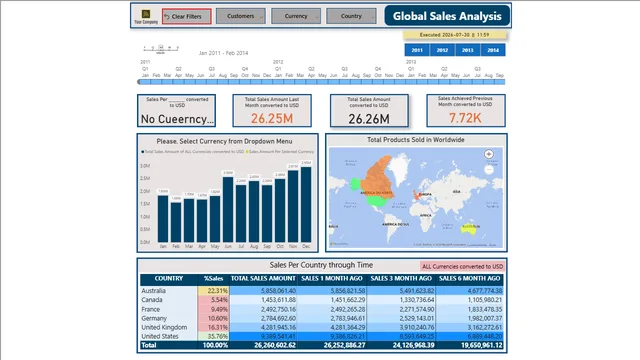
Task: Open the Customers dropdown filter
Action: (241, 16)
